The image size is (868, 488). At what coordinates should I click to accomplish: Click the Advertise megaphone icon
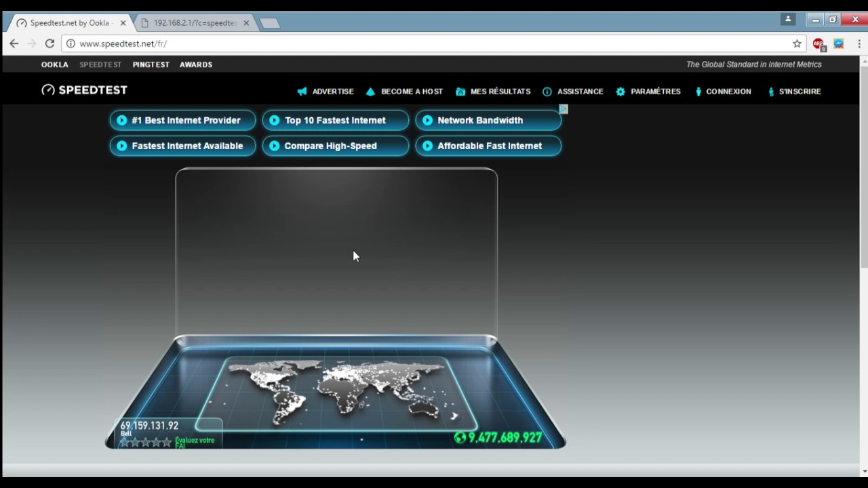click(x=302, y=91)
